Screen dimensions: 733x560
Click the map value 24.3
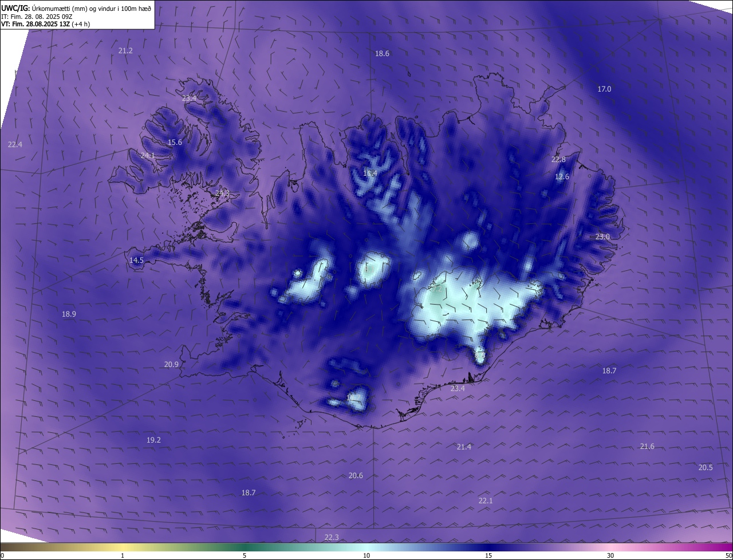pyautogui.click(x=222, y=194)
